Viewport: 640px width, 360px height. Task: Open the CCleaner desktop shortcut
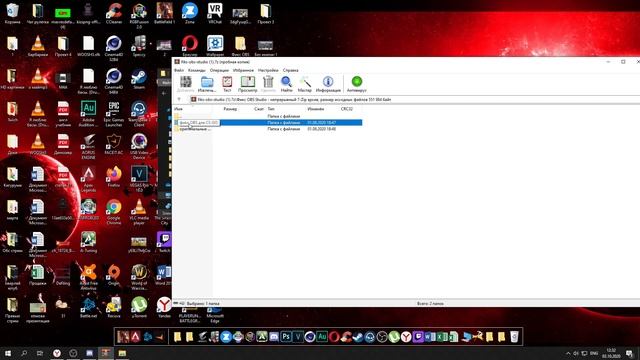114,13
